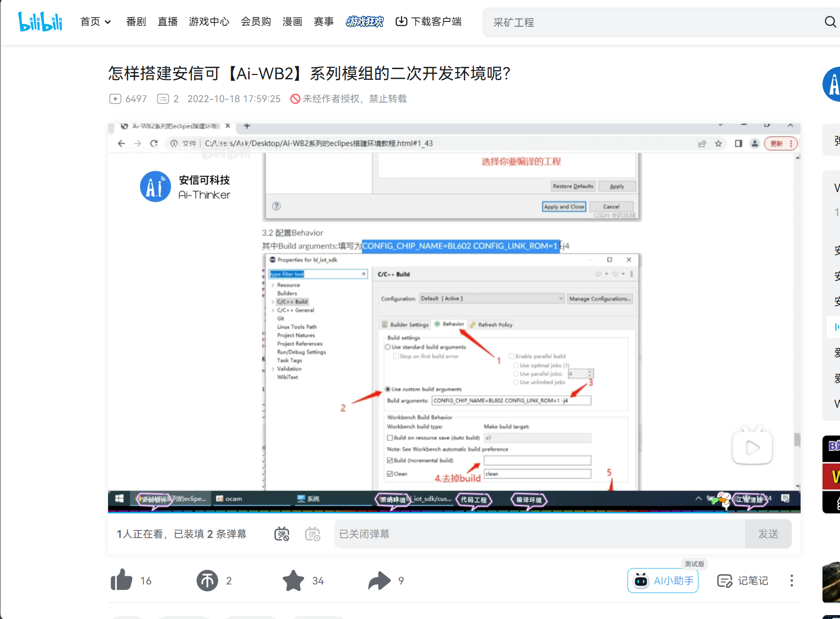Go to 番剧 section
The height and width of the screenshot is (619, 840).
pyautogui.click(x=136, y=21)
